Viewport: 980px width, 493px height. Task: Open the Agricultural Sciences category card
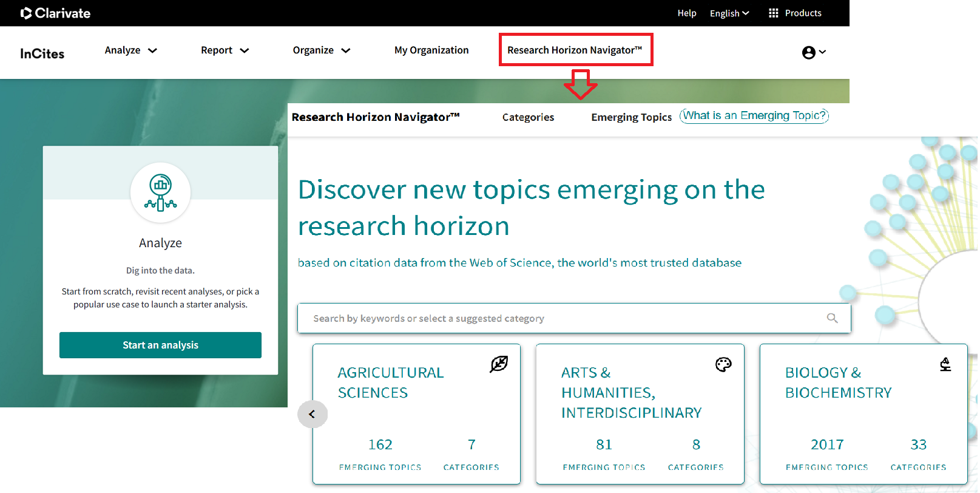pos(416,414)
